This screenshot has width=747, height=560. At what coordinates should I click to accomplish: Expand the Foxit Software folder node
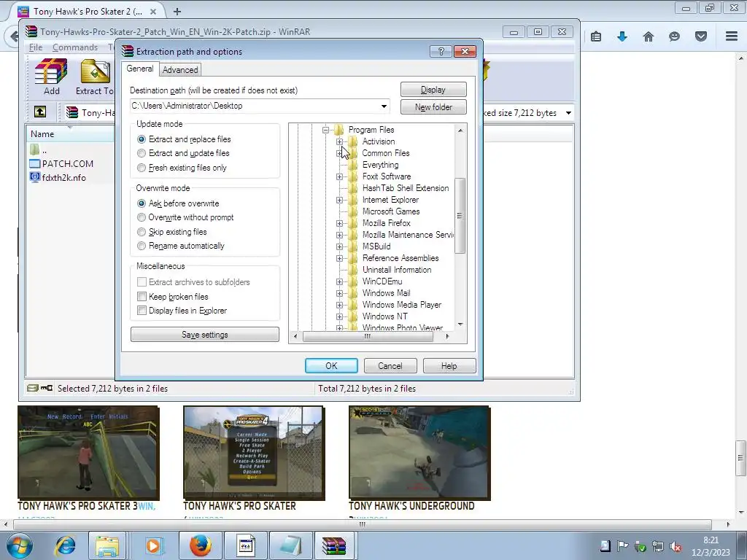tap(340, 176)
